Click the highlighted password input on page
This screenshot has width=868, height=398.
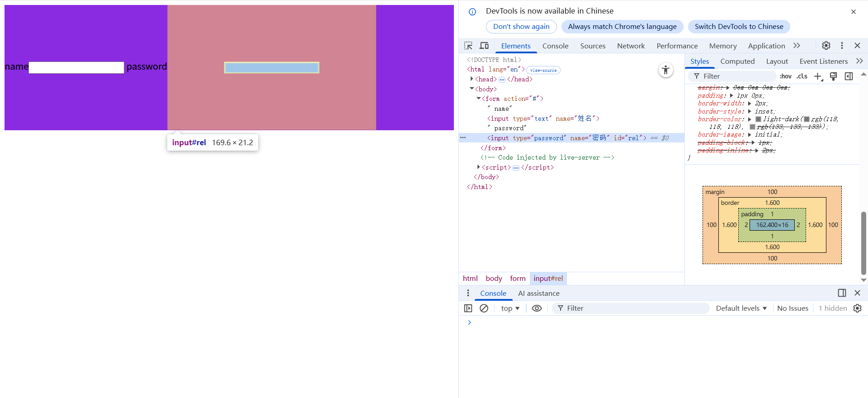272,68
